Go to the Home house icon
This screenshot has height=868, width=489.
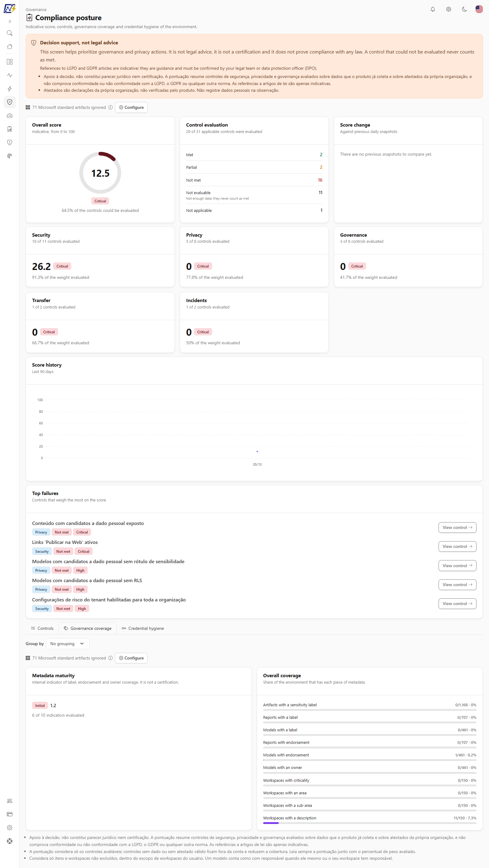coord(9,46)
